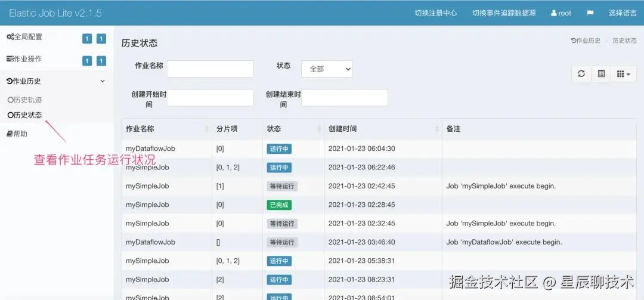Click the timestamp 2021-01-23 08:23:31
The height and width of the screenshot is (300, 644).
point(362,280)
